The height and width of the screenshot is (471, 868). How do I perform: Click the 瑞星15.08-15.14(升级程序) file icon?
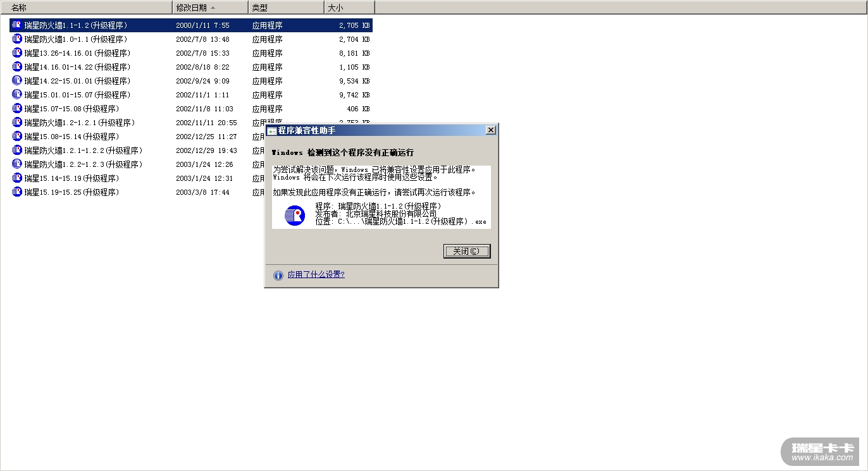coord(17,137)
